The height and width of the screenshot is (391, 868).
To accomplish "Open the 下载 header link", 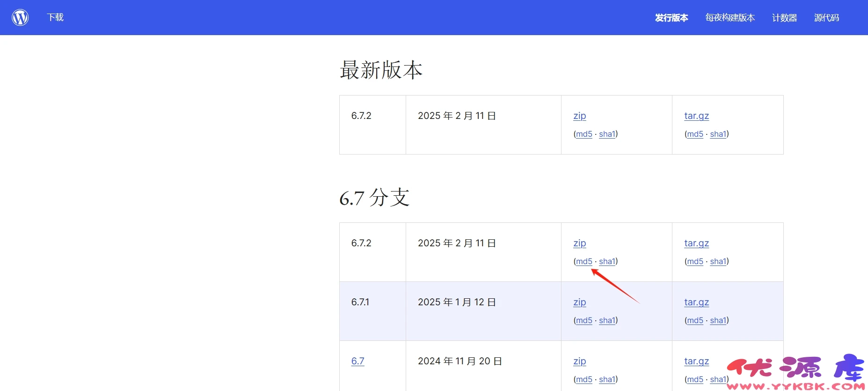I will (55, 18).
